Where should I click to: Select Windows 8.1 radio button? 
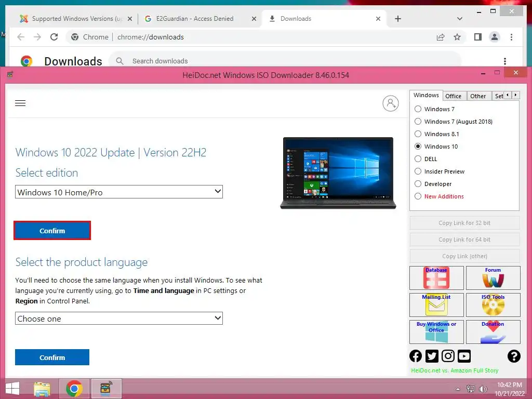pos(418,134)
